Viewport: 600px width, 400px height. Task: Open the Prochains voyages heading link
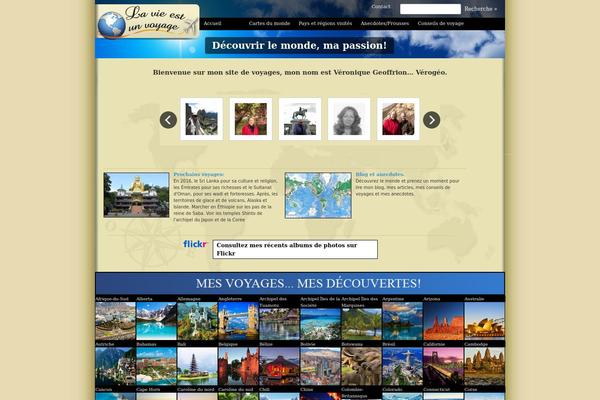point(199,174)
